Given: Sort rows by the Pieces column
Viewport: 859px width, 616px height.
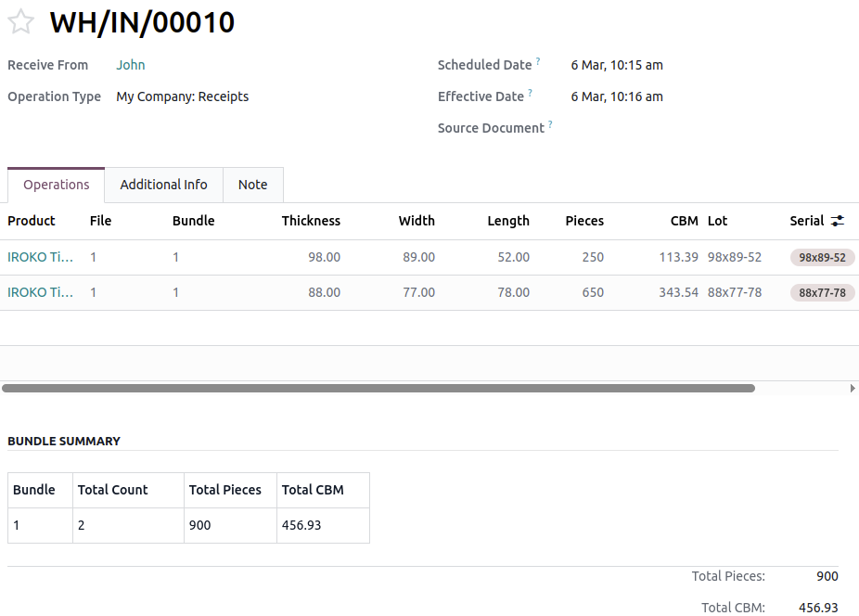Looking at the screenshot, I should (584, 221).
